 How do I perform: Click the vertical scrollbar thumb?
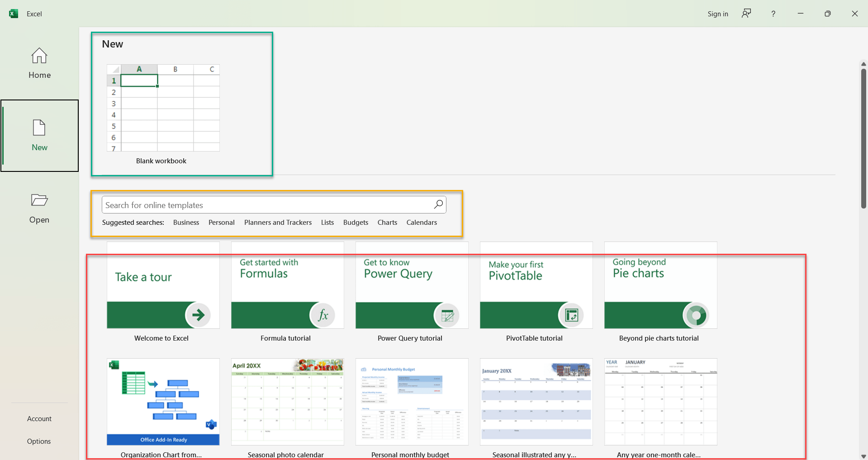pyautogui.click(x=863, y=138)
